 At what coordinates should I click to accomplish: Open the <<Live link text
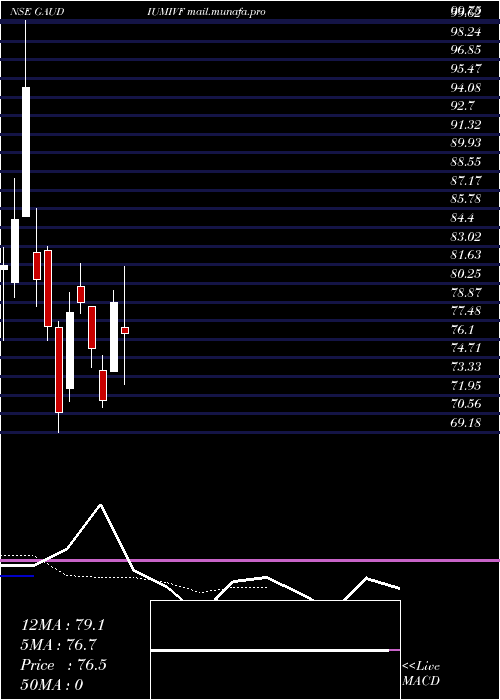pyautogui.click(x=421, y=667)
